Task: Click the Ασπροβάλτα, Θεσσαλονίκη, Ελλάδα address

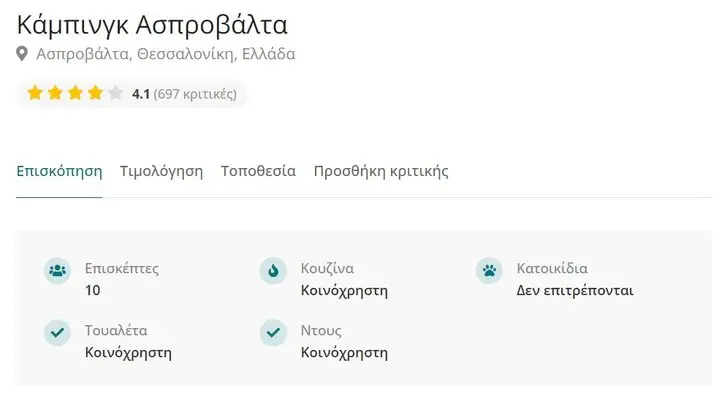Action: point(166,54)
